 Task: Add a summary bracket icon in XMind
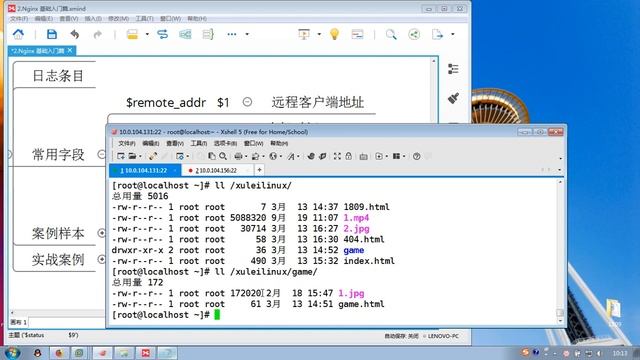[208, 34]
